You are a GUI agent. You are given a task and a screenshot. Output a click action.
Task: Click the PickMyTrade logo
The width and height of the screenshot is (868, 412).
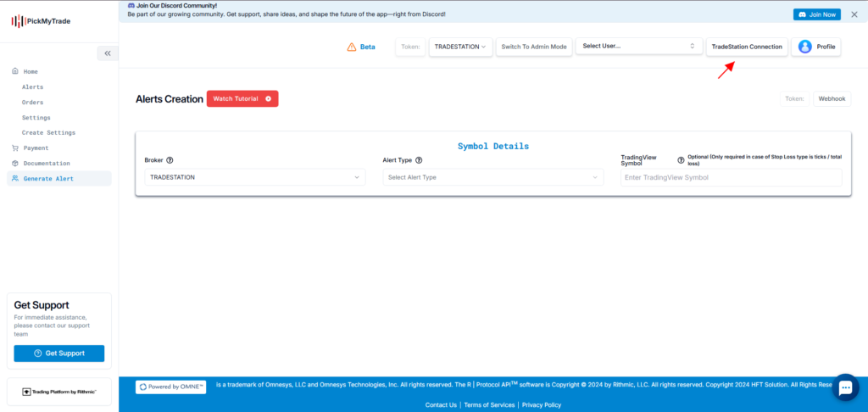point(41,21)
